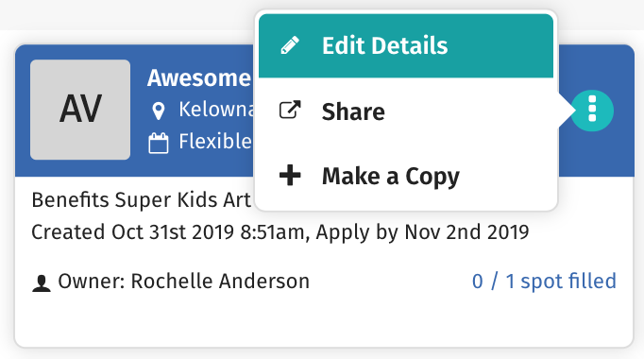Choose Edit Details from the menu
The height and width of the screenshot is (359, 644).
pos(406,45)
